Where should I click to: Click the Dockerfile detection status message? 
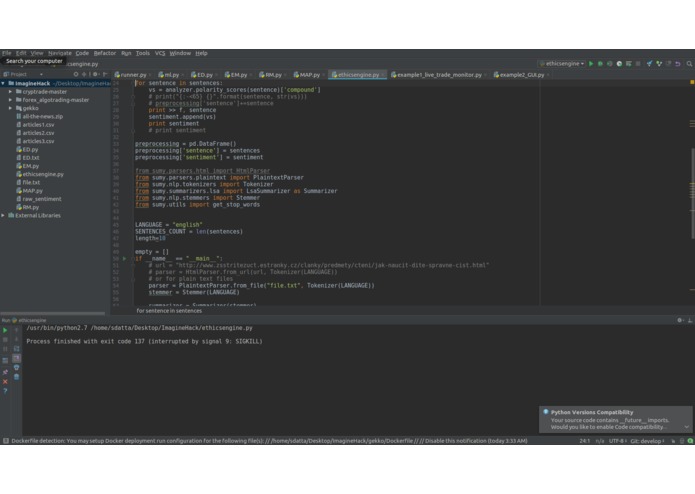point(269,441)
